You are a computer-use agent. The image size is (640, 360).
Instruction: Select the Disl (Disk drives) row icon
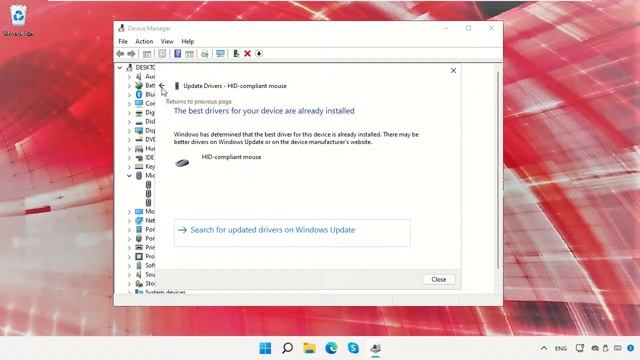coord(139,122)
